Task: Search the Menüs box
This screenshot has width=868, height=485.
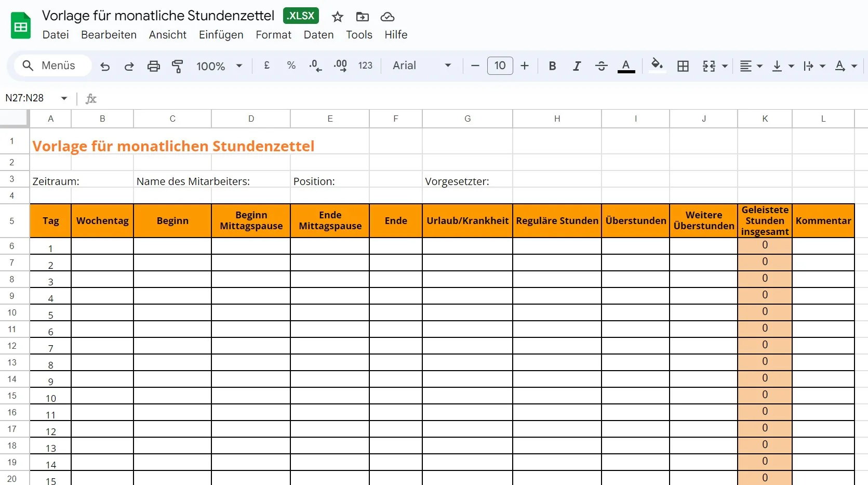Action: (x=52, y=65)
